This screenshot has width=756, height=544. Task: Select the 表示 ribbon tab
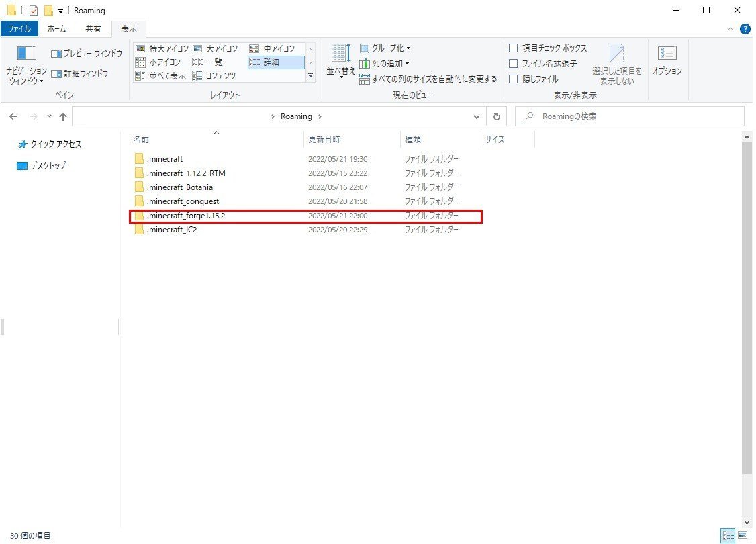click(129, 29)
